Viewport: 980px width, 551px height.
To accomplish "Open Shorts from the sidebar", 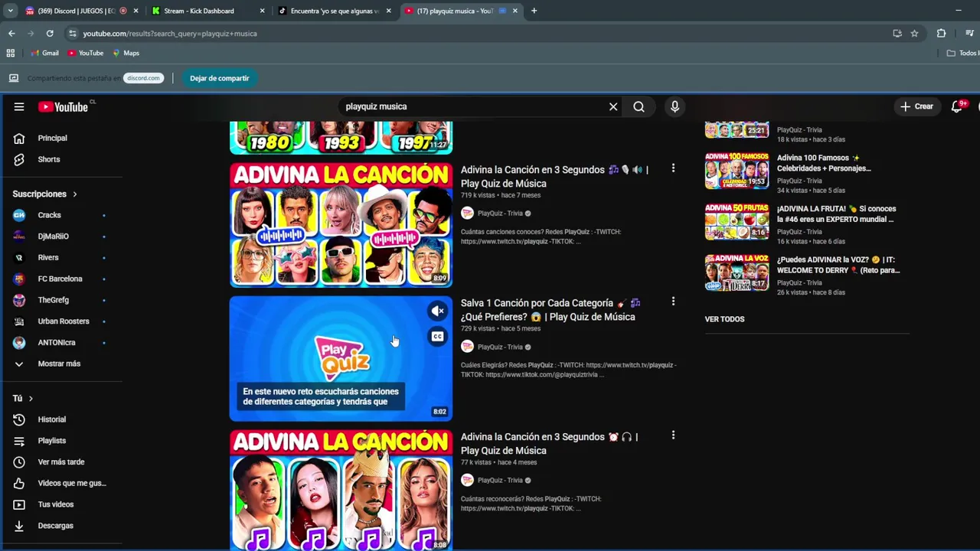I will click(49, 159).
